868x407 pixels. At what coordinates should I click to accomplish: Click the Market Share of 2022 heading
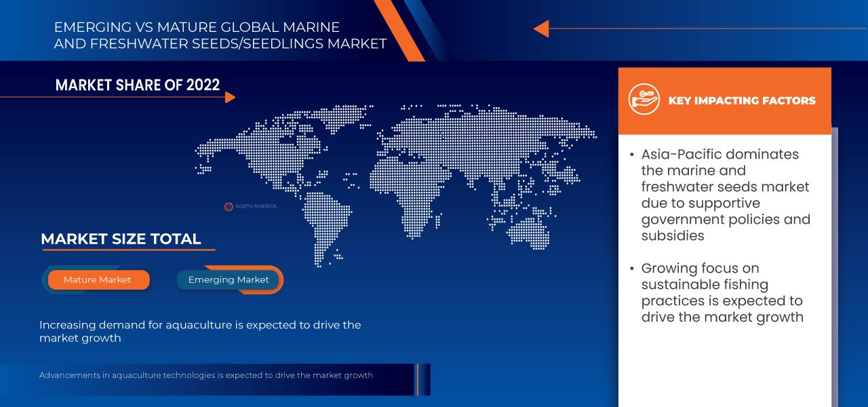pos(138,85)
